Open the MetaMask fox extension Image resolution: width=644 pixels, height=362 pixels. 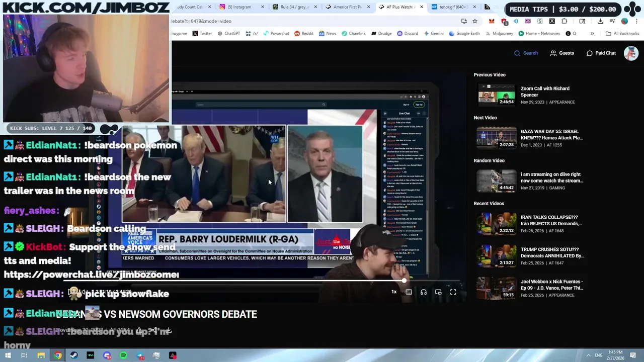pos(492,21)
